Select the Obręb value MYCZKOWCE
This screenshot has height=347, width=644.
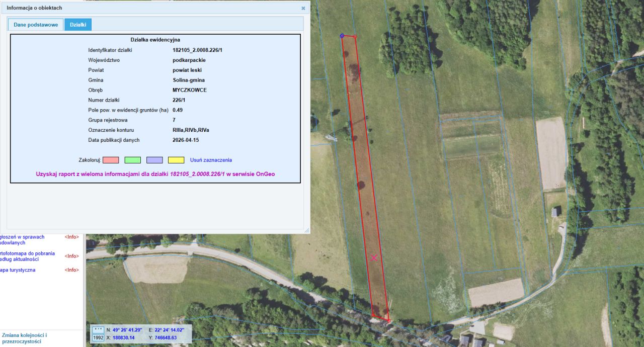(190, 90)
